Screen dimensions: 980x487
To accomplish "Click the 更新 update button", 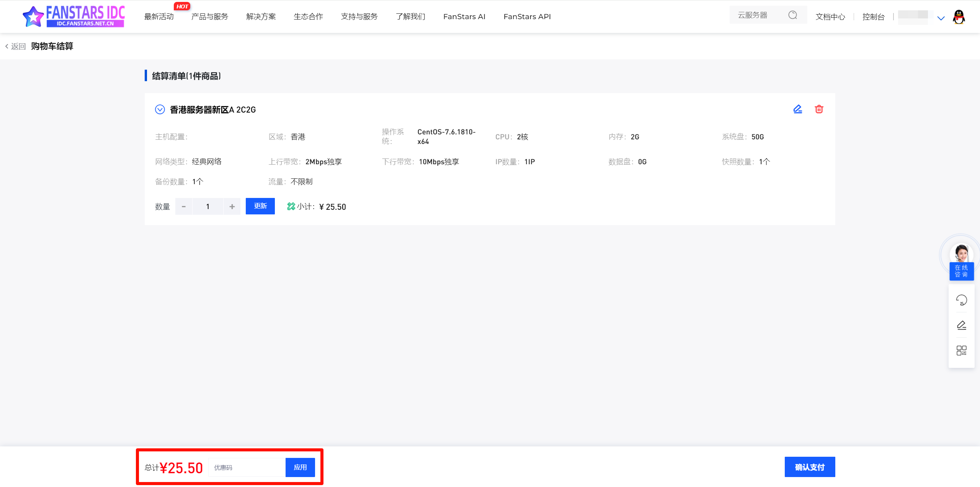I will pyautogui.click(x=260, y=206).
